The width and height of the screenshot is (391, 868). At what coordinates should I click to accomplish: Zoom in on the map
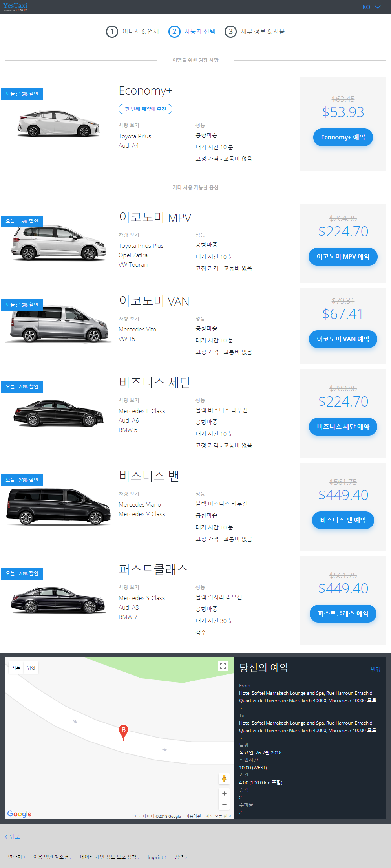[x=224, y=794]
